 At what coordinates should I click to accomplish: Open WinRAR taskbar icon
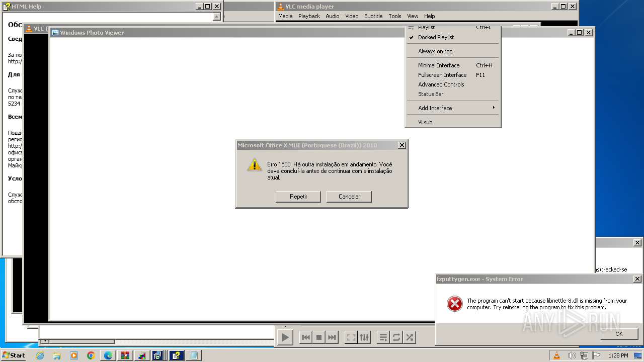[125, 355]
